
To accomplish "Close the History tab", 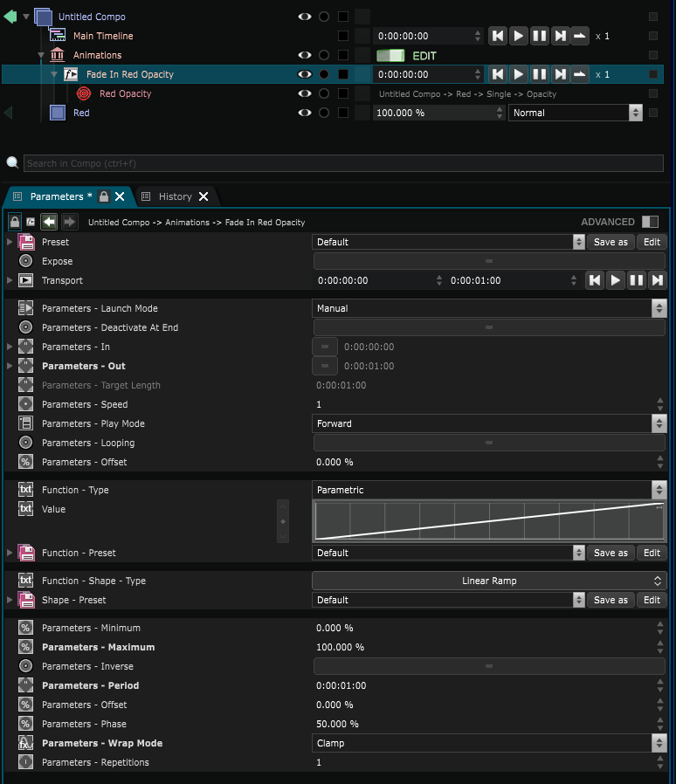I will [x=203, y=196].
